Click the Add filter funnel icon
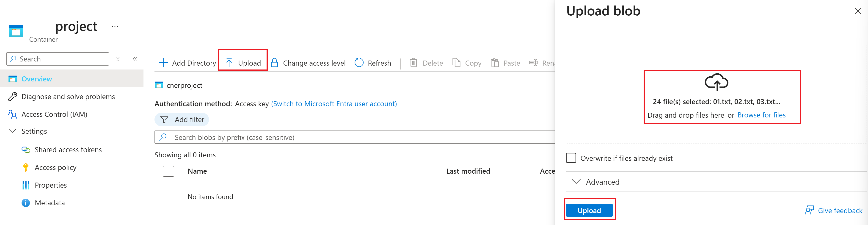Screen dimensions: 868x225 164,119
